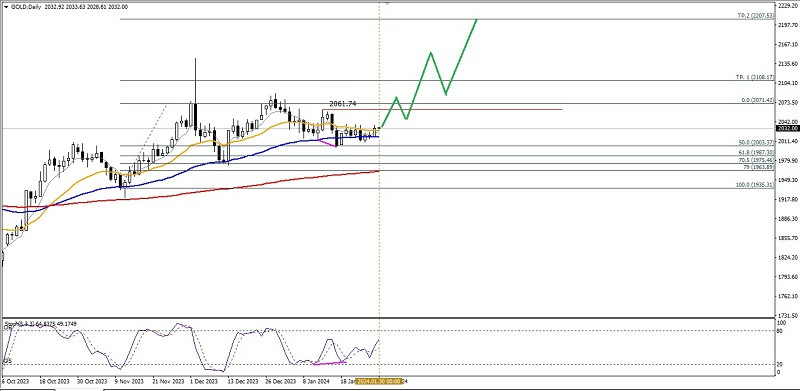Click the 13 Dec 2023 date label
Screen dimensions: 800x391
(243, 381)
